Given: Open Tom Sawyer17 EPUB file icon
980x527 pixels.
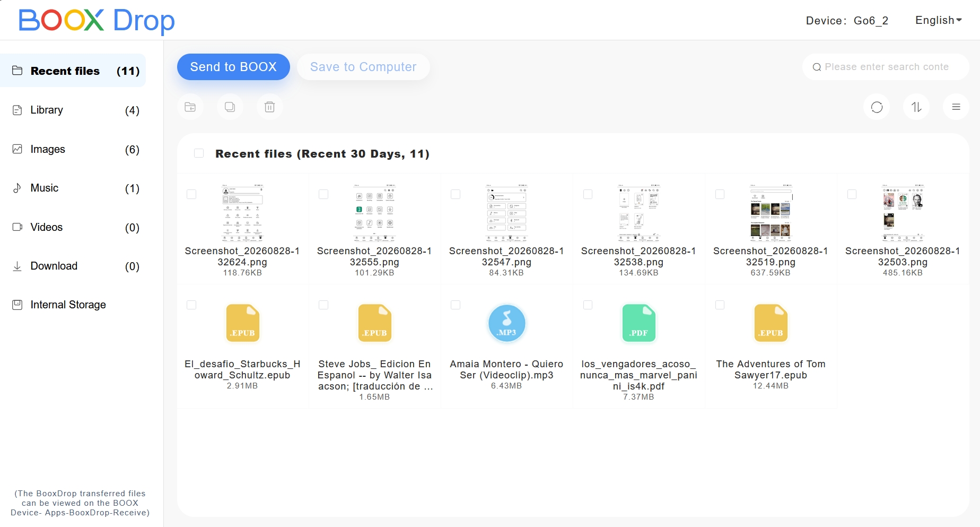Looking at the screenshot, I should tap(771, 323).
